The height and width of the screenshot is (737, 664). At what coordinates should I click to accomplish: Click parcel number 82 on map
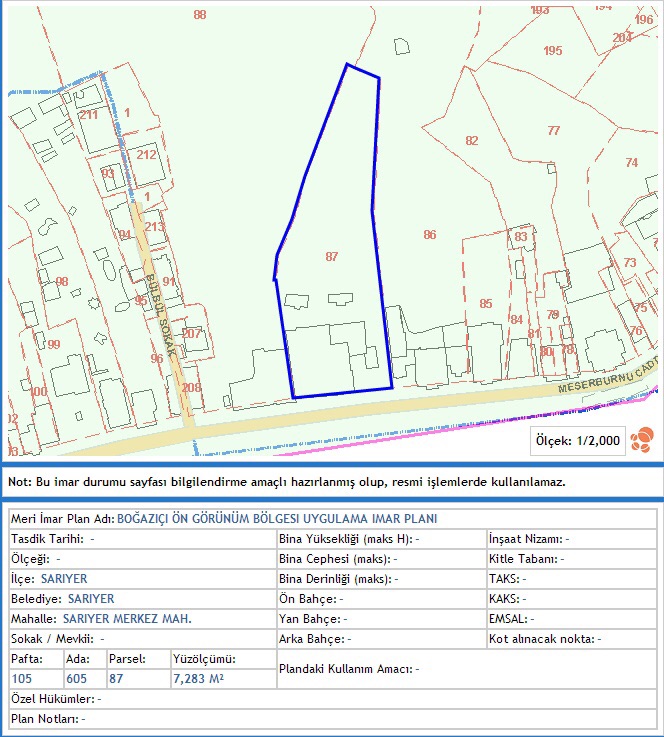coord(472,141)
